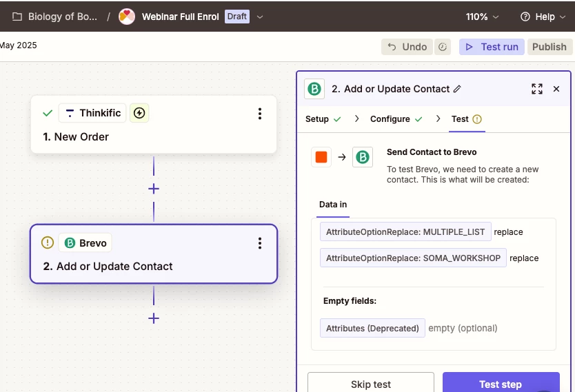This screenshot has height=392, width=575.
Task: Click the instant trigger lightning icon
Action: 139,113
